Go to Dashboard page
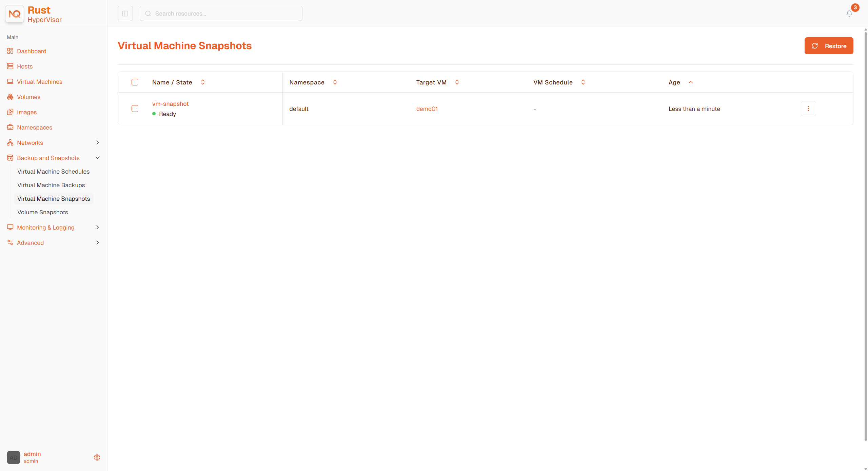 pyautogui.click(x=32, y=51)
